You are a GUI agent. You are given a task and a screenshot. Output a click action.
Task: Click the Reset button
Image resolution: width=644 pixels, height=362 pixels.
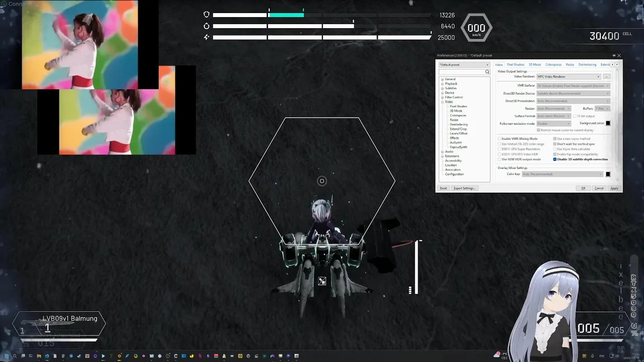443,188
